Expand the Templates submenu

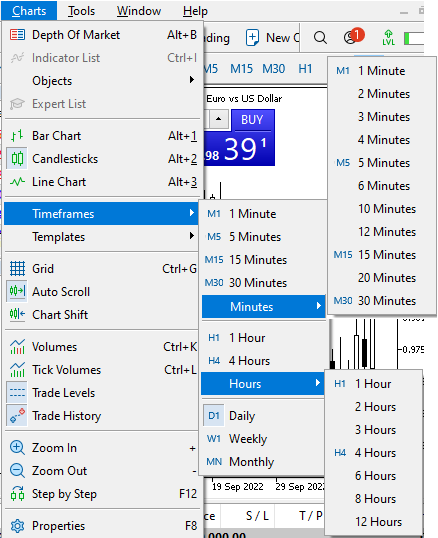point(101,237)
